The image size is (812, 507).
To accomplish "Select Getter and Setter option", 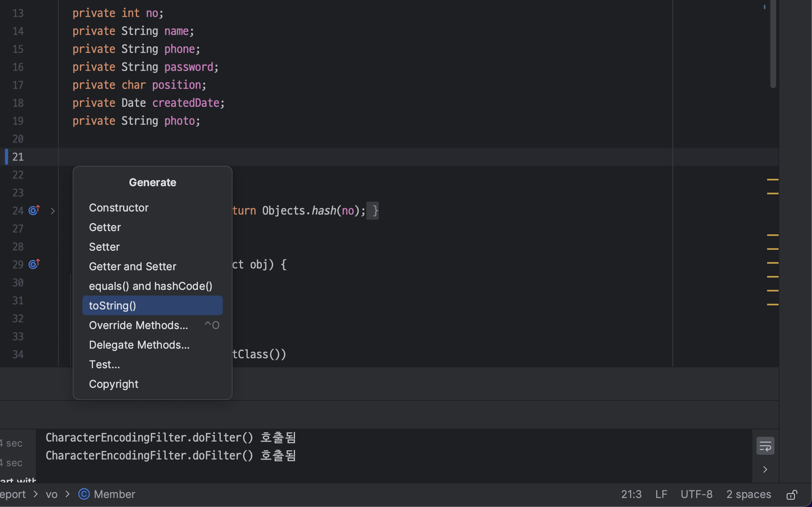I will point(133,267).
